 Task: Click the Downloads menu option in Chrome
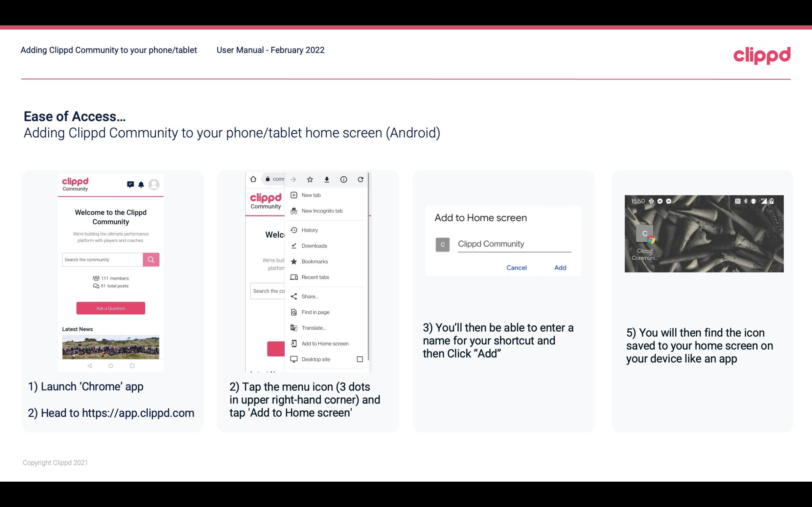313,245
